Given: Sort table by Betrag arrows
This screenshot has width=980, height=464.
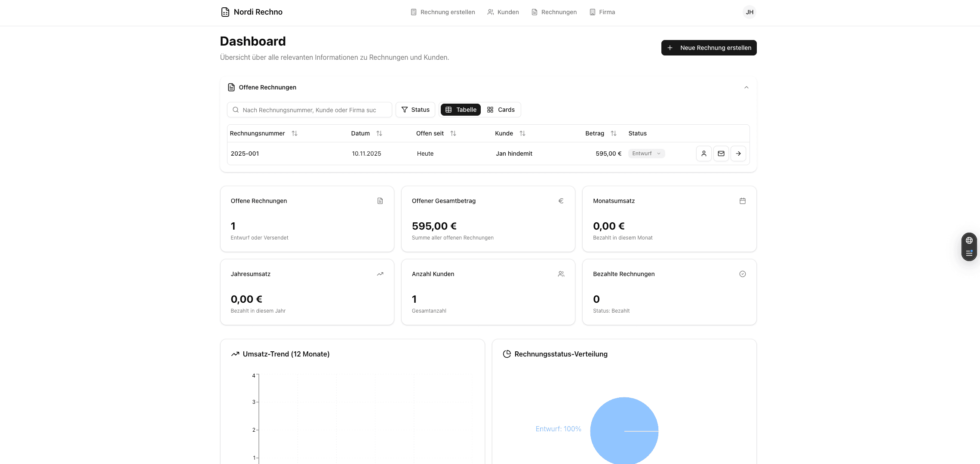Looking at the screenshot, I should (x=613, y=133).
